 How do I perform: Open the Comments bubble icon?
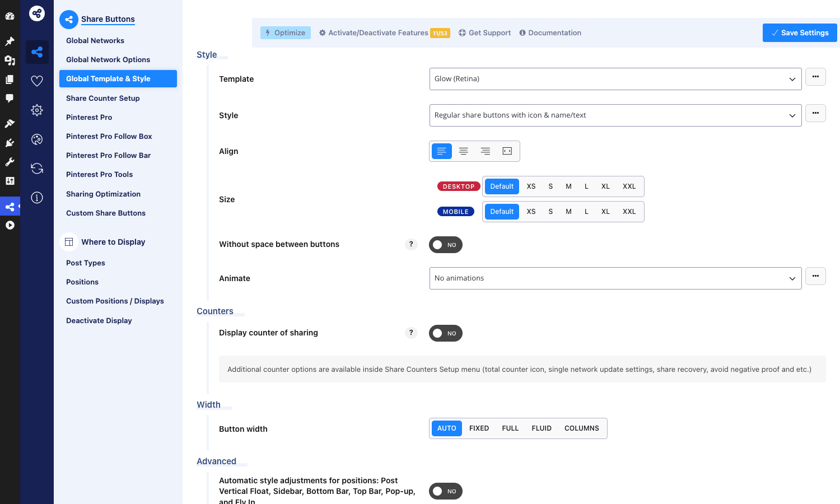pos(10,99)
